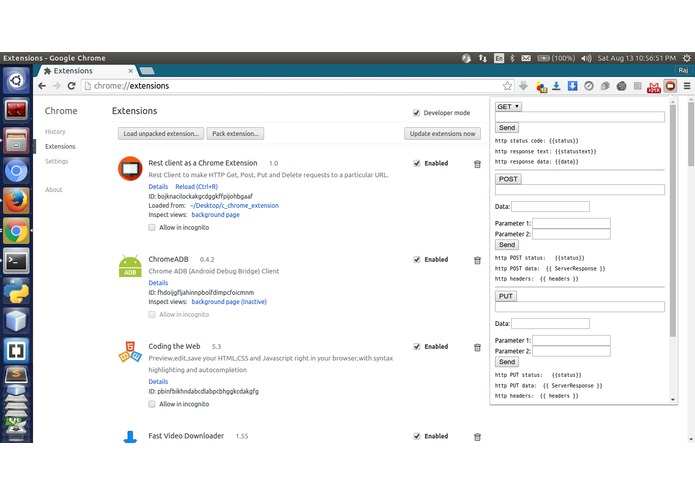The width and height of the screenshot is (695, 494).
Task: Open the Gmail checker extension icon
Action: [654, 87]
